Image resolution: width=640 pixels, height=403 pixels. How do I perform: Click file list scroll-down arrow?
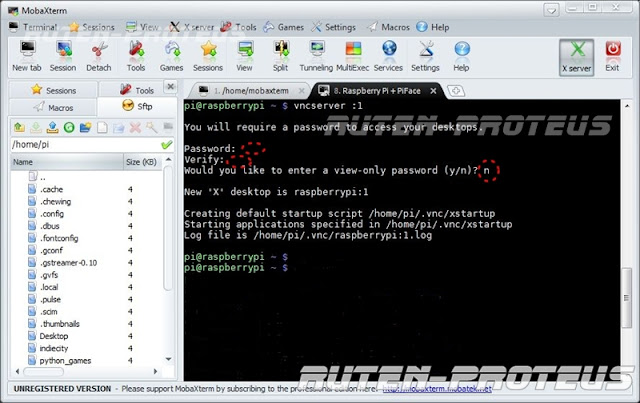click(168, 359)
